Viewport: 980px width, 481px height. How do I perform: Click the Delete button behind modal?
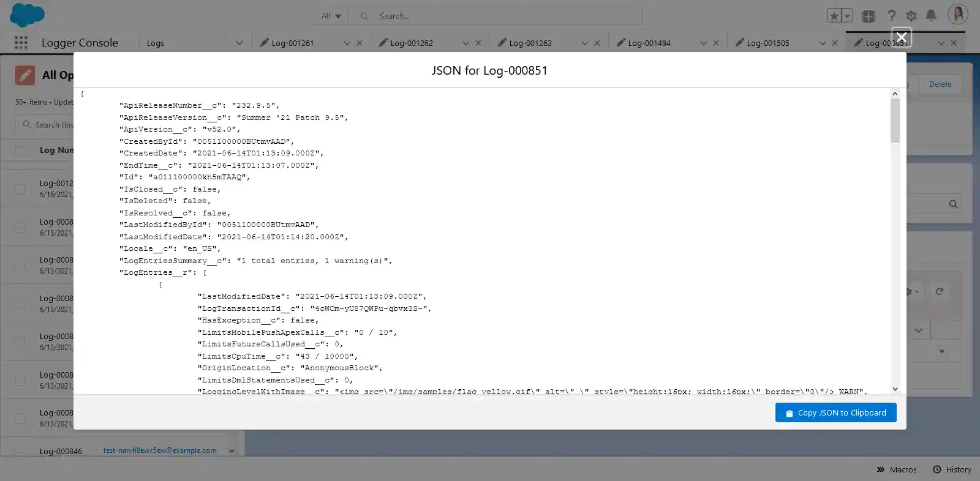pyautogui.click(x=940, y=84)
